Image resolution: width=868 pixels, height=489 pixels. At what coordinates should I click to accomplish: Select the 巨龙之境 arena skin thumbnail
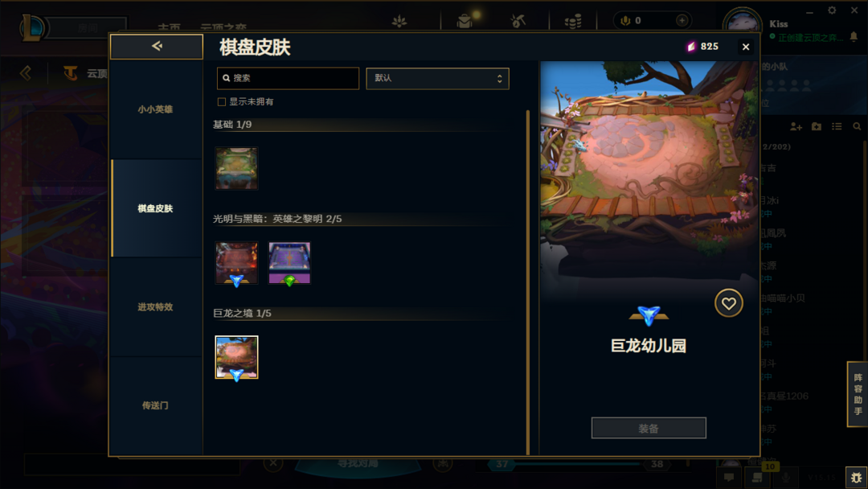point(236,357)
